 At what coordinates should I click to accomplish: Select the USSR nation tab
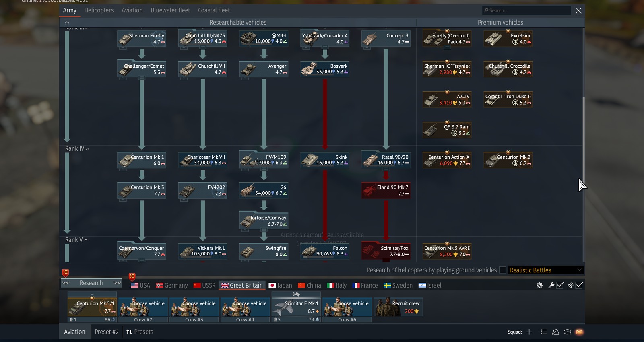(x=204, y=286)
